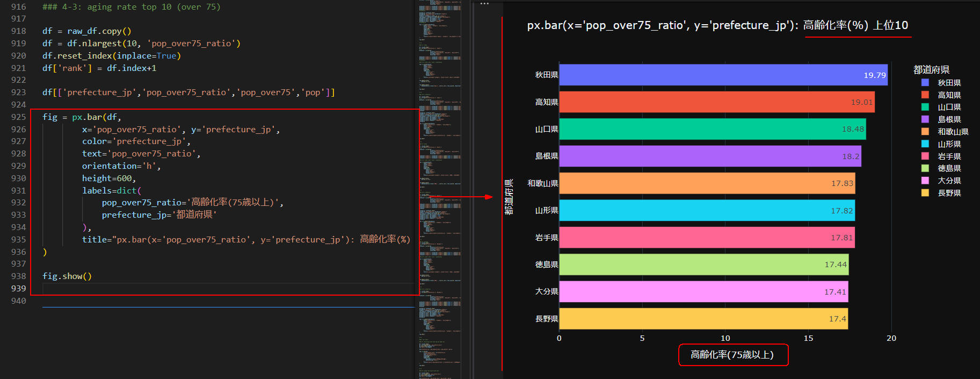The width and height of the screenshot is (980, 379).
Task: Select the purple bar valued 18.2
Action: coord(710,156)
